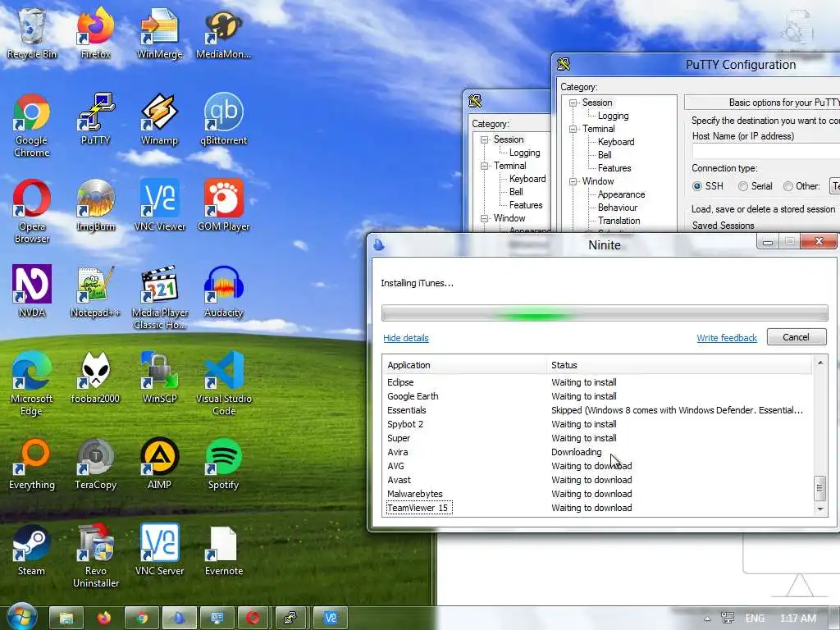
Task: Click the Ninite installation progress bar
Action: pos(605,313)
